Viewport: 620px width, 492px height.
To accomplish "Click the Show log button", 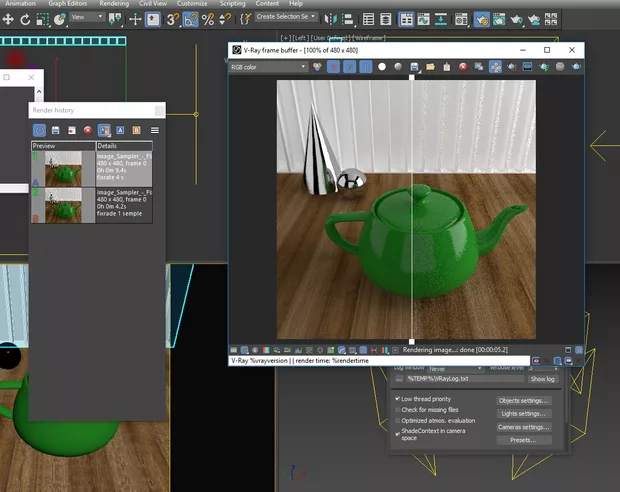I will tap(541, 379).
